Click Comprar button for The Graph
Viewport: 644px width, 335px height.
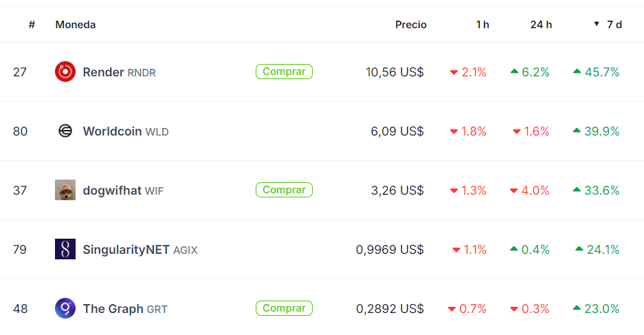285,308
